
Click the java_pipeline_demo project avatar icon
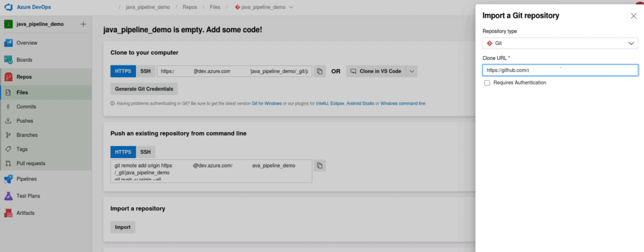pos(9,24)
